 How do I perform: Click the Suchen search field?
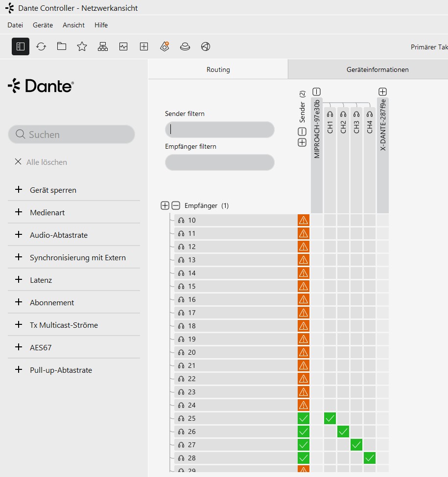[71, 134]
